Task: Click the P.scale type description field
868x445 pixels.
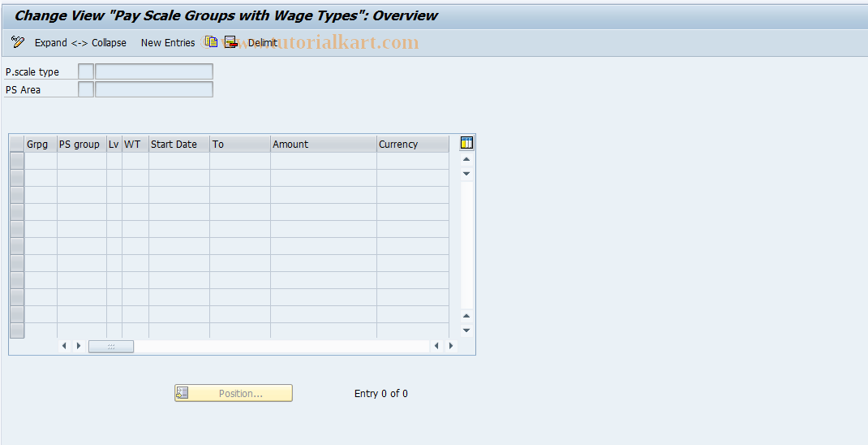Action: [154, 71]
